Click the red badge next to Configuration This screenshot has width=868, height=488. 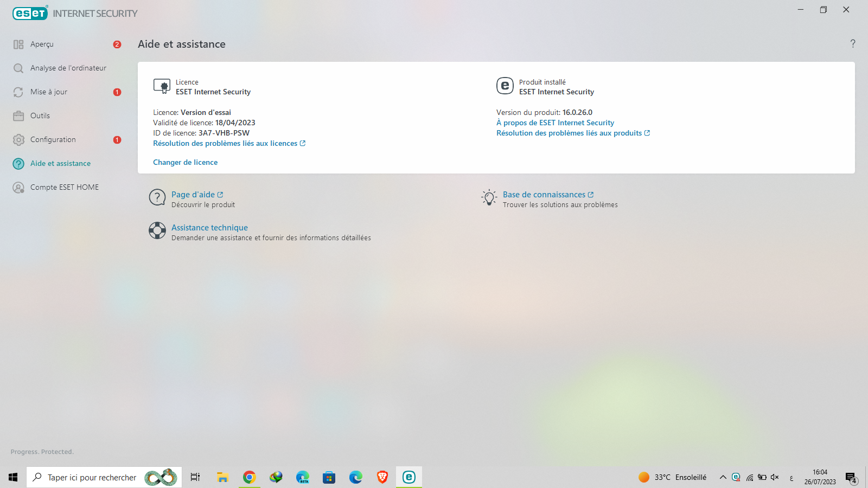point(117,140)
